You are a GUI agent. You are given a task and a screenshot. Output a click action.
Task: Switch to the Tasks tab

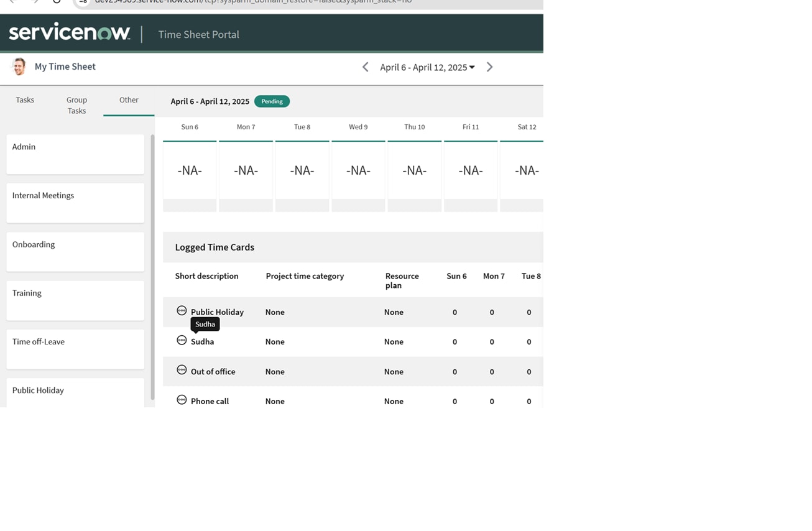(25, 99)
